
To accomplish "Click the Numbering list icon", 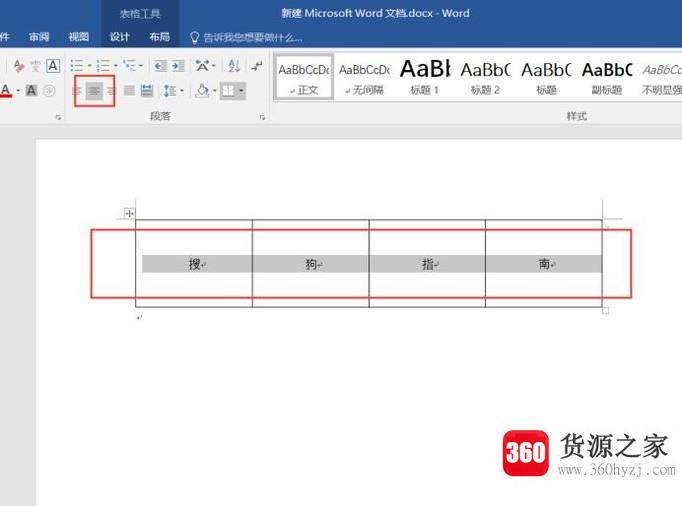I will pyautogui.click(x=103, y=66).
